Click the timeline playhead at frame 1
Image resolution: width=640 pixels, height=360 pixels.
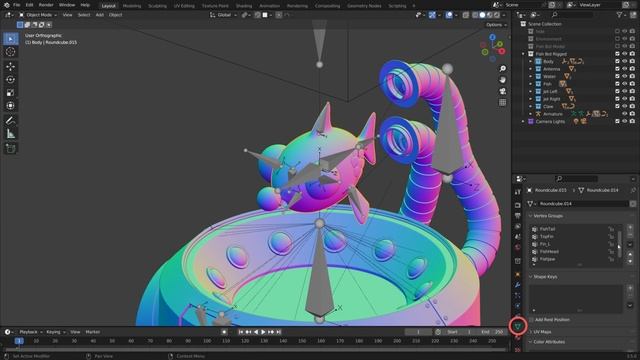pos(19,341)
